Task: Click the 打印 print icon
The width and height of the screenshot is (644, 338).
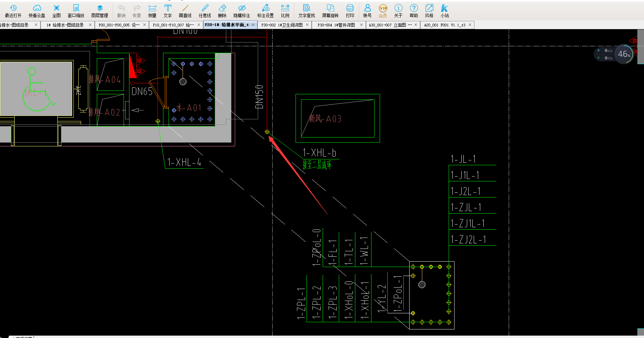Action: point(350,11)
